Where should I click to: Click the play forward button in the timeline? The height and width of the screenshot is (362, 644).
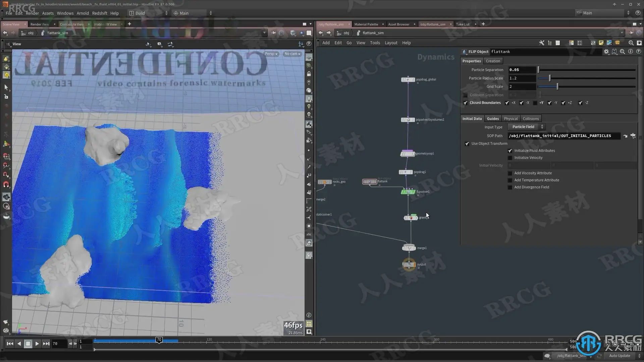[37, 344]
